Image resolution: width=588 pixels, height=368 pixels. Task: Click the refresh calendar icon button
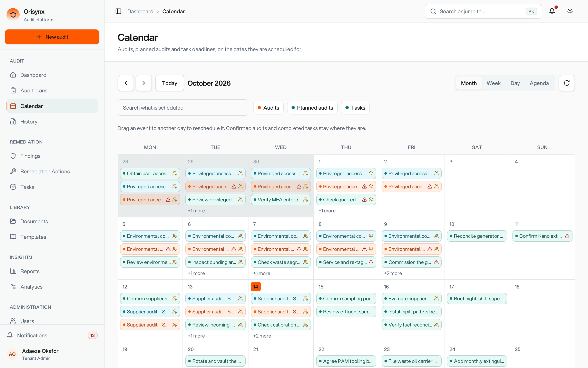[x=567, y=83]
